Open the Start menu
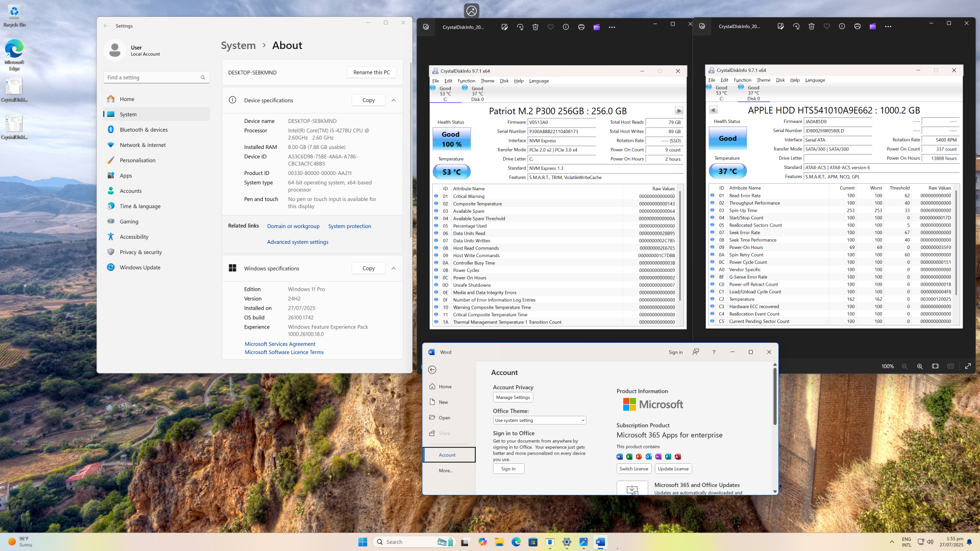Image resolution: width=980 pixels, height=551 pixels. tap(362, 542)
